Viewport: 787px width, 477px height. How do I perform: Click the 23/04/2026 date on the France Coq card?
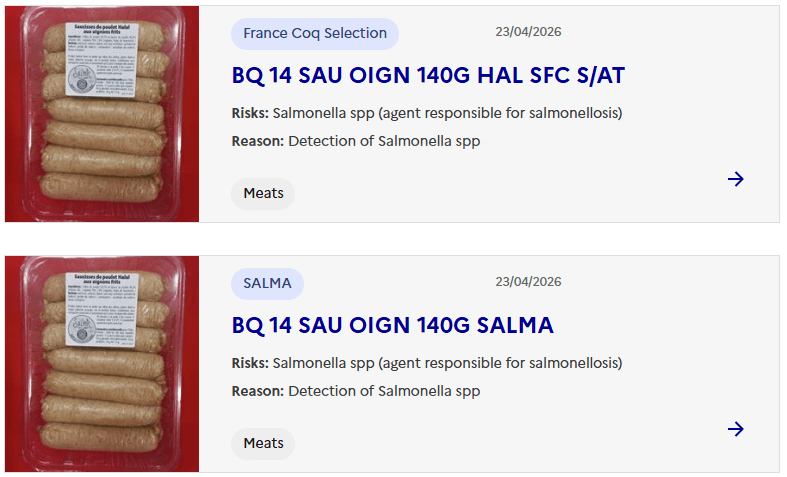528,32
